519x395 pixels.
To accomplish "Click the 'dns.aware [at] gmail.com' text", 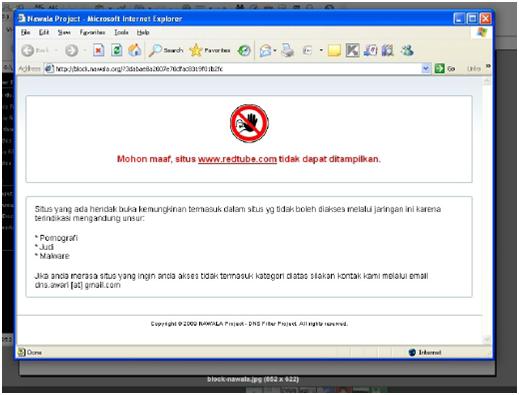I will (x=77, y=285).
